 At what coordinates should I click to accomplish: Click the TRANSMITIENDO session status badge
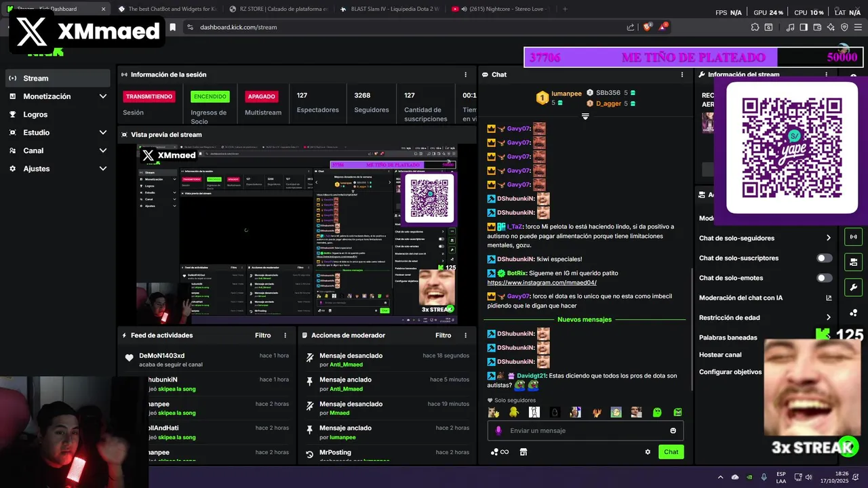[x=149, y=96]
